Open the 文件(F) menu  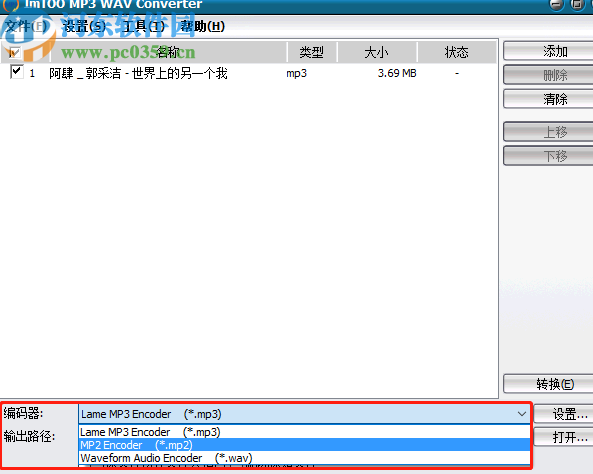(x=26, y=26)
